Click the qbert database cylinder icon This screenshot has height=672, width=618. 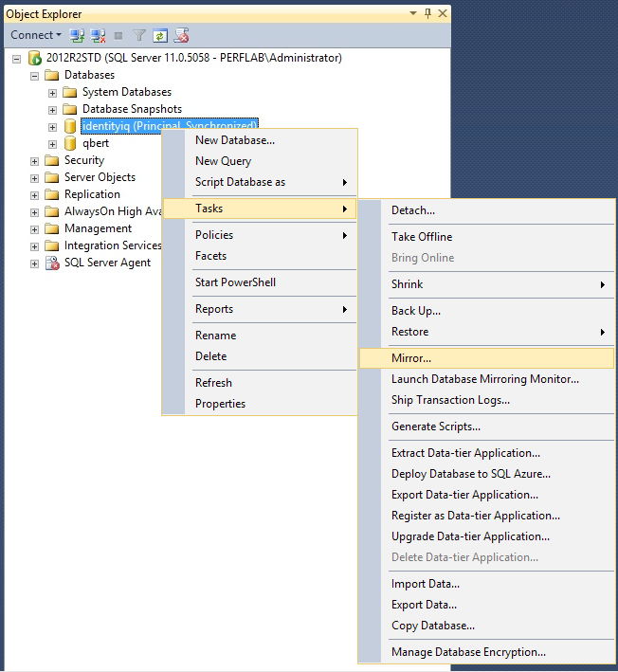click(x=70, y=143)
